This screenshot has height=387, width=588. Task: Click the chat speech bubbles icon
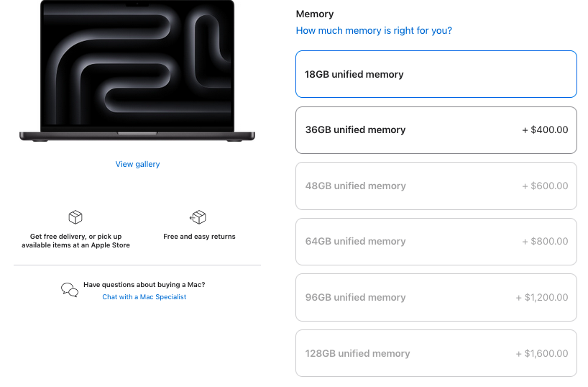(x=70, y=290)
